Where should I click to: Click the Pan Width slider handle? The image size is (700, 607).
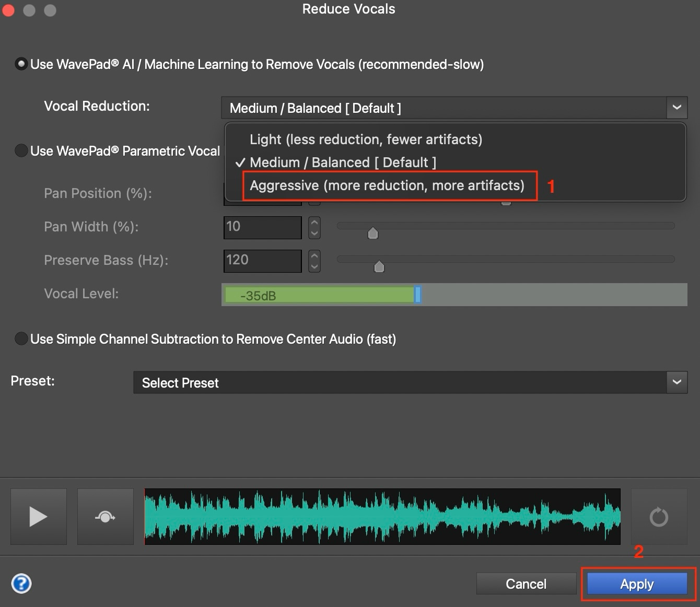point(373,233)
